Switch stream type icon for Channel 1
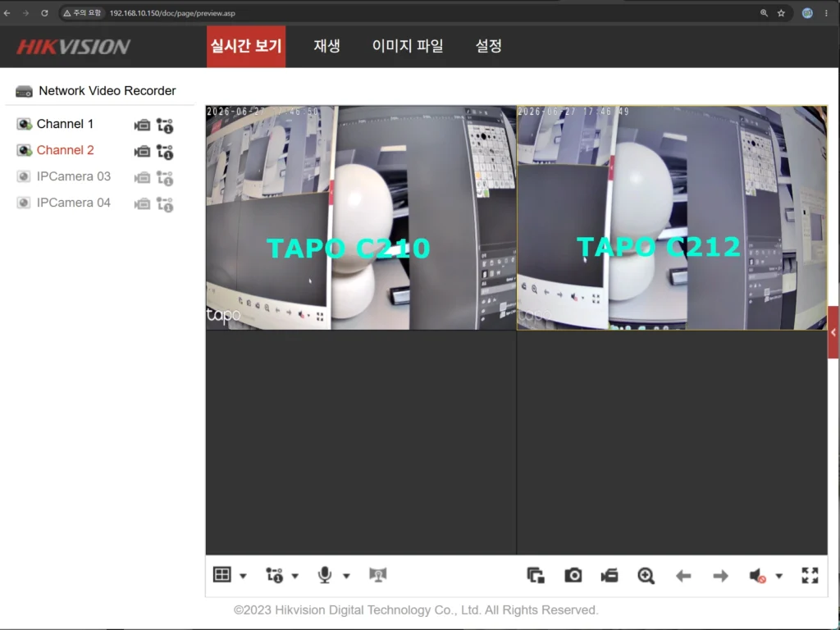The width and height of the screenshot is (840, 630). pos(164,126)
